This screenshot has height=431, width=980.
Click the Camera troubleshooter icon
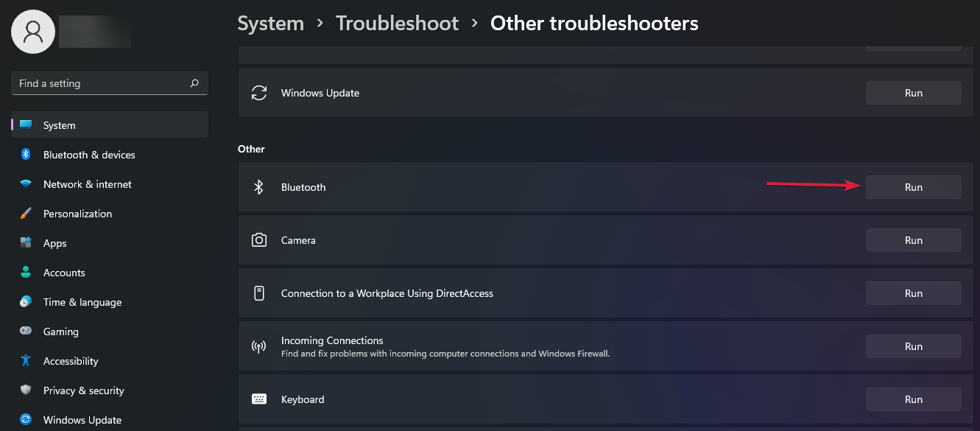pos(258,239)
